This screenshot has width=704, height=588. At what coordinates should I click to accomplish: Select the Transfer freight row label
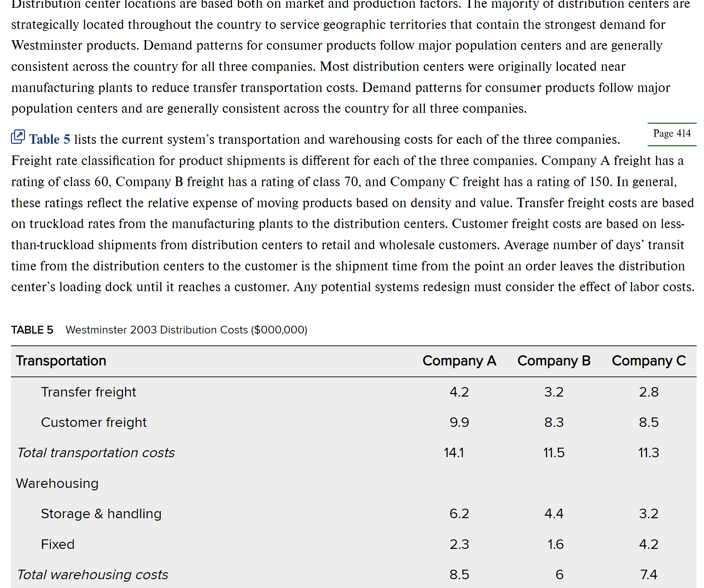pos(88,392)
